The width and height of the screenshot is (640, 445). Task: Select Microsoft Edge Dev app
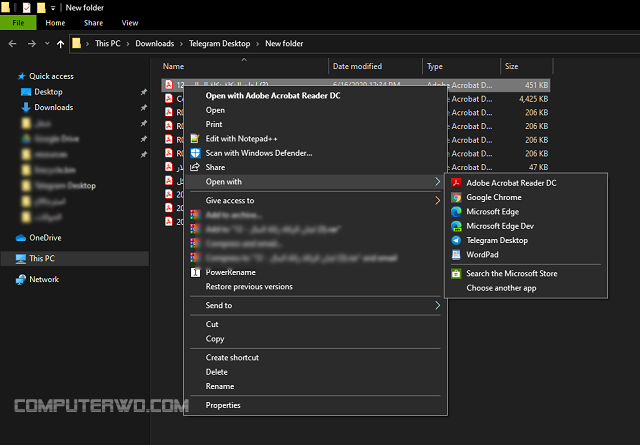click(500, 226)
